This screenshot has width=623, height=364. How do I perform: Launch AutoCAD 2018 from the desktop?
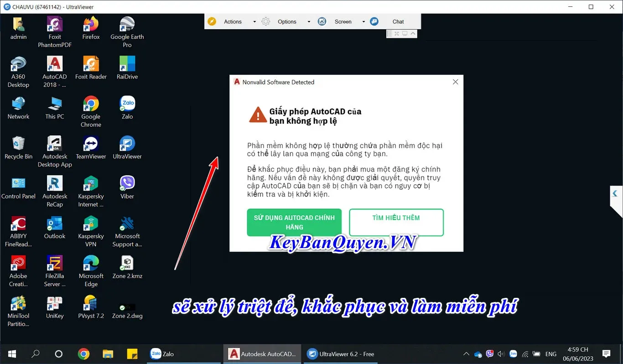pos(54,65)
